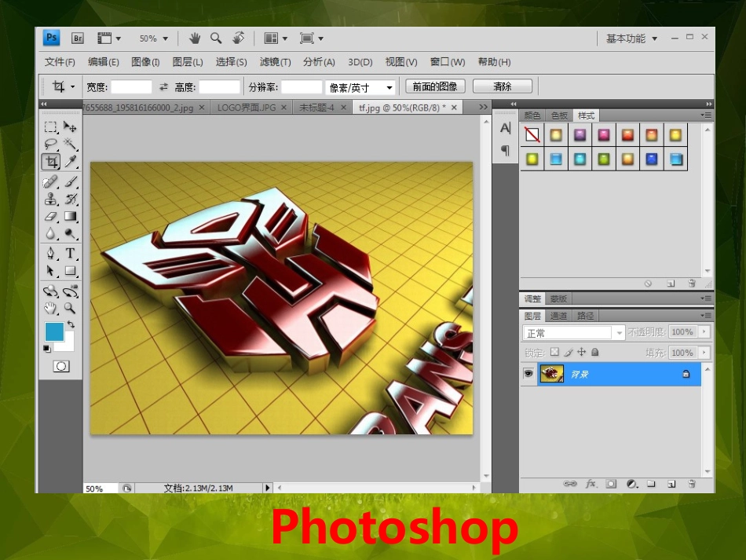Choose the Gradient tool

(71, 216)
